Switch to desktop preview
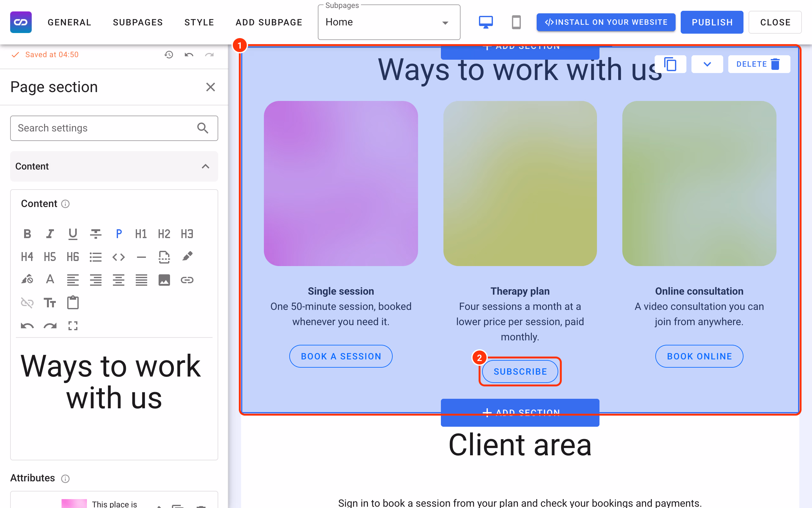The image size is (812, 508). (486, 22)
